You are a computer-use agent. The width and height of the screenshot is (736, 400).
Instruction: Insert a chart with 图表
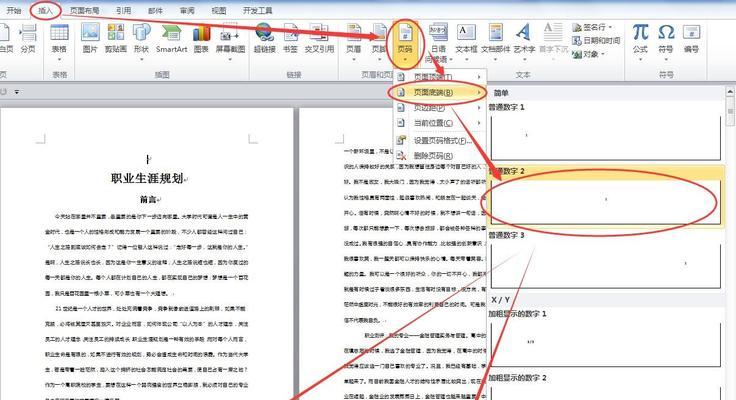pyautogui.click(x=201, y=39)
